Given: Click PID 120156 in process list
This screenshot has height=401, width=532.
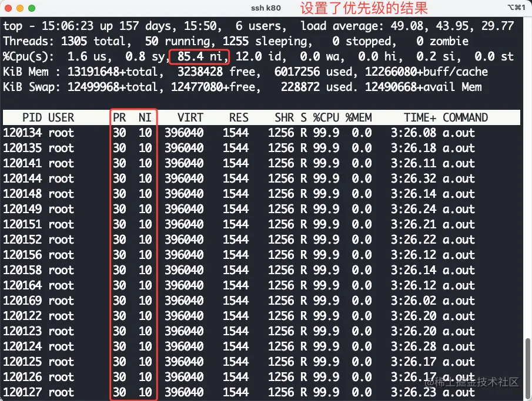Looking at the screenshot, I should tap(22, 255).
